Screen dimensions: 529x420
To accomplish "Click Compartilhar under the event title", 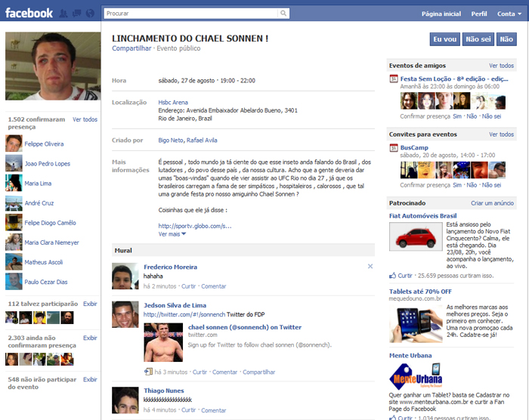I will click(x=131, y=48).
